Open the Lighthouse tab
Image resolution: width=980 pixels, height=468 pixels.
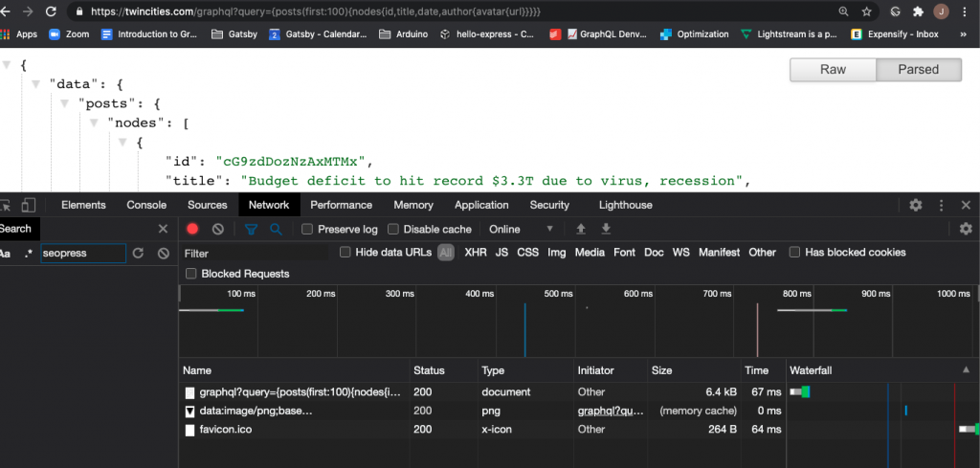625,205
